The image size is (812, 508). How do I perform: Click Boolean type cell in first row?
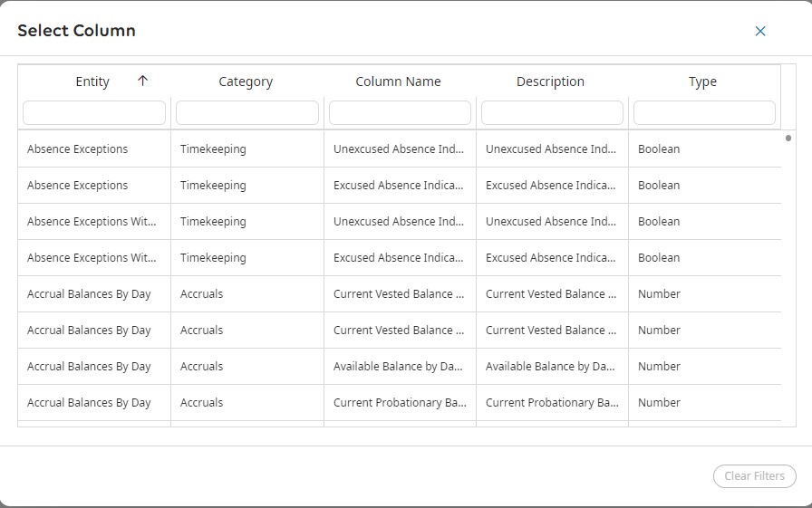click(x=659, y=149)
